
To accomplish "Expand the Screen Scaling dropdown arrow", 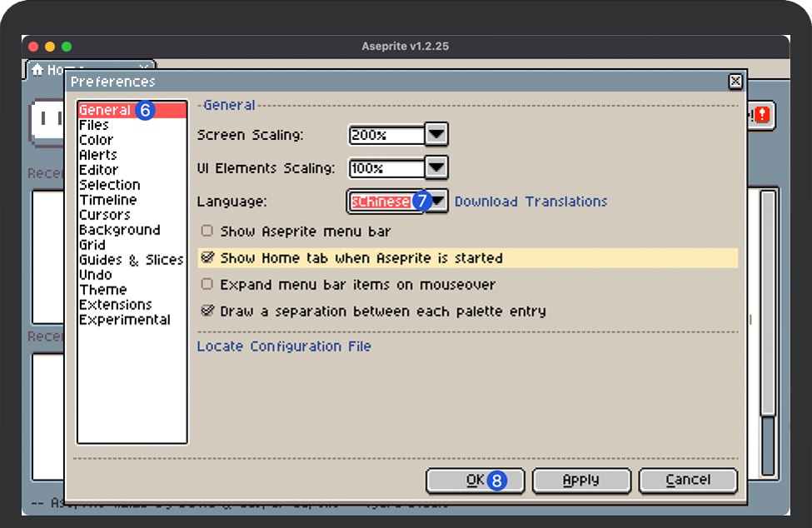I will (x=436, y=135).
